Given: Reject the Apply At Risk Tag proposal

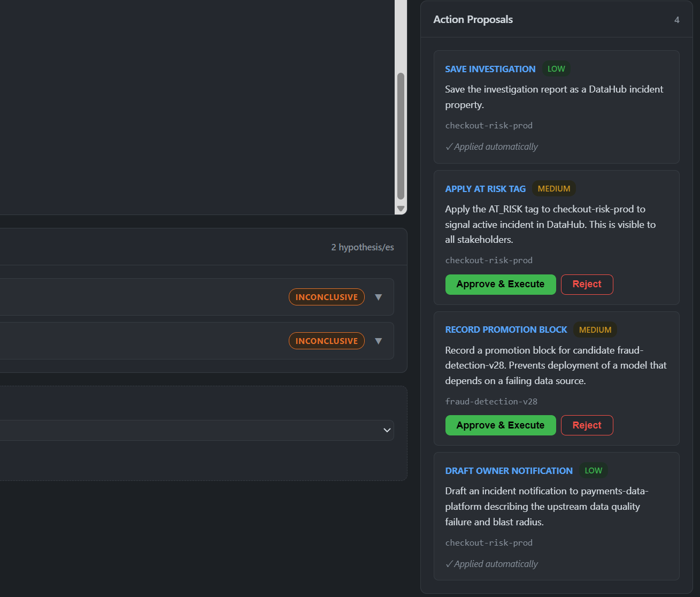Looking at the screenshot, I should 587,284.
